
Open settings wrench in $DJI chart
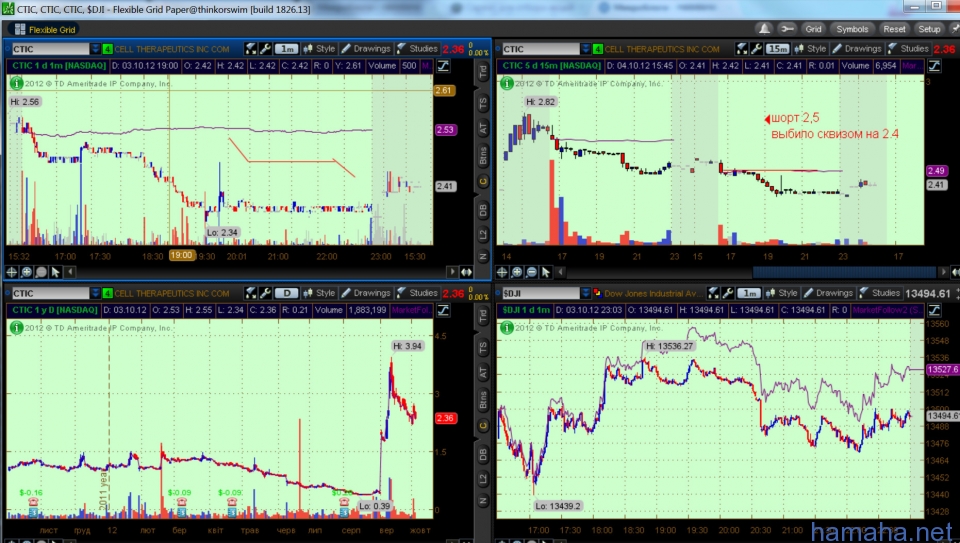(x=728, y=293)
